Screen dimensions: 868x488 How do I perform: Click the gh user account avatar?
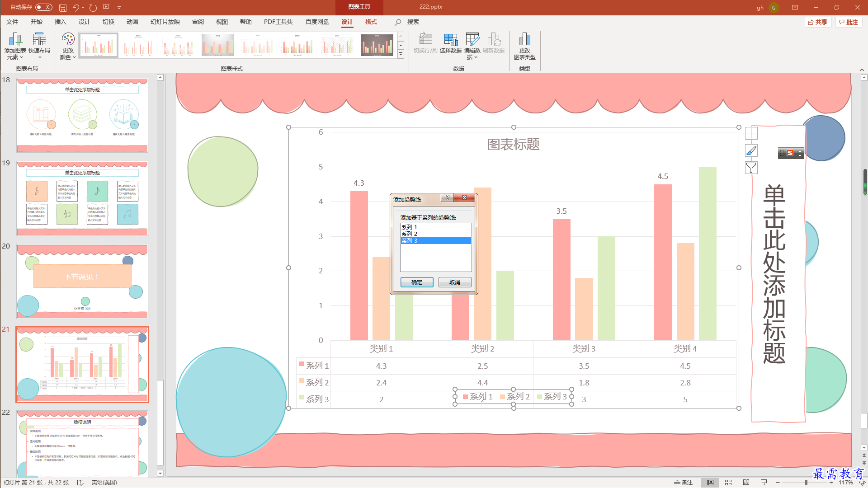point(774,7)
